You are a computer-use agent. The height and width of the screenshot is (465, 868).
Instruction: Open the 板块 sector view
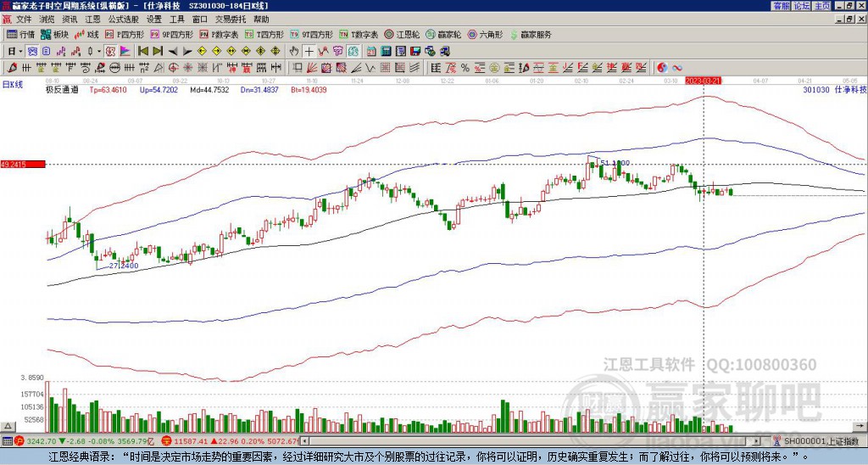55,34
